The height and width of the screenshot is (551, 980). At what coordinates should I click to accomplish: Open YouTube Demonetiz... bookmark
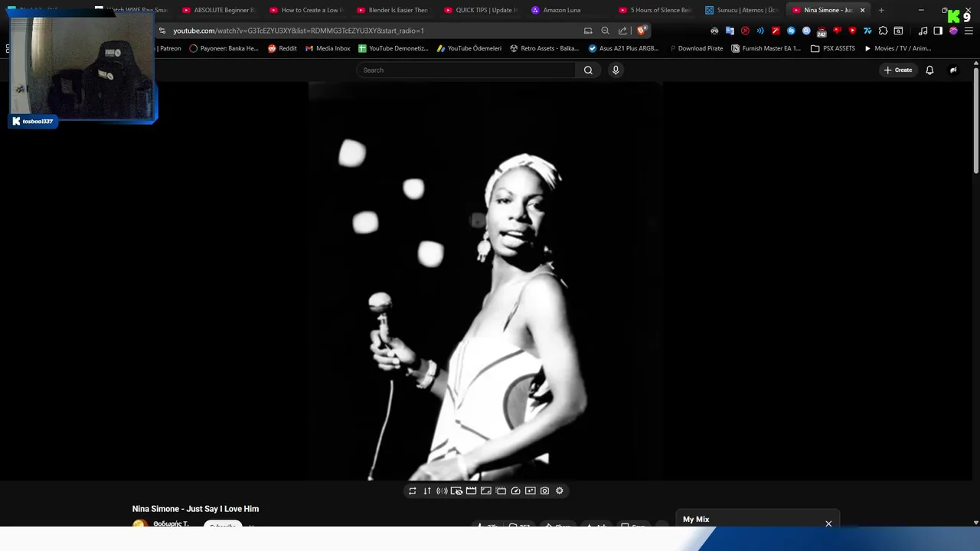pyautogui.click(x=394, y=48)
